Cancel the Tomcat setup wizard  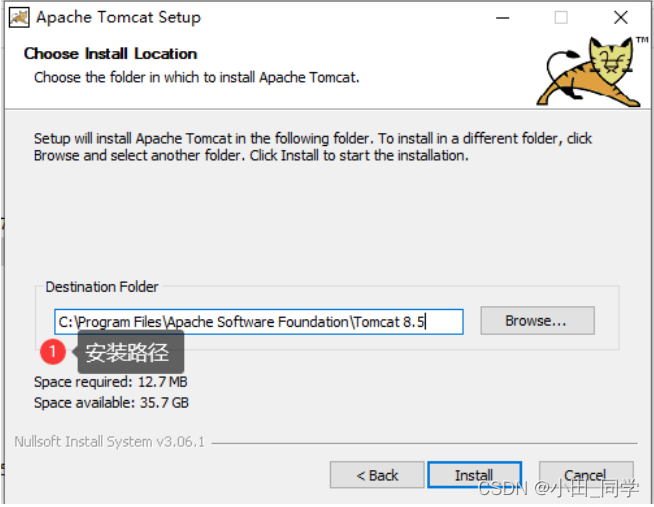pos(586,475)
